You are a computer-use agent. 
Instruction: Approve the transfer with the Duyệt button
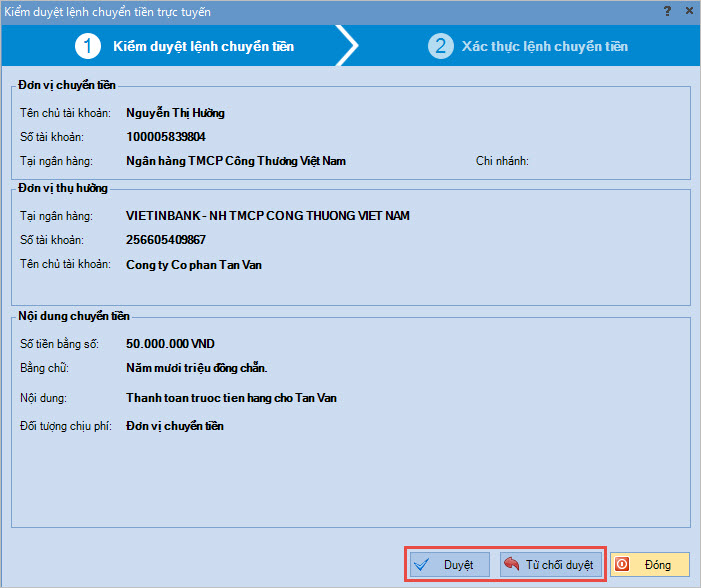click(449, 564)
